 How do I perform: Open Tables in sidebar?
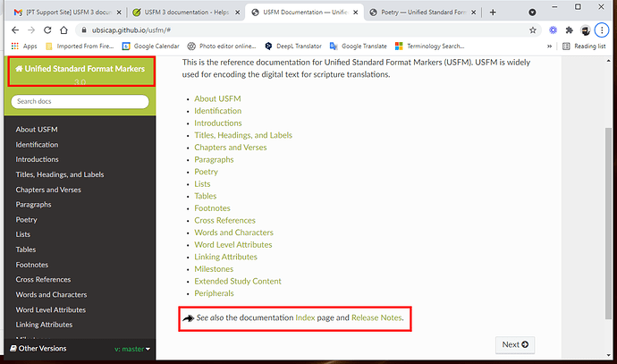(x=26, y=250)
